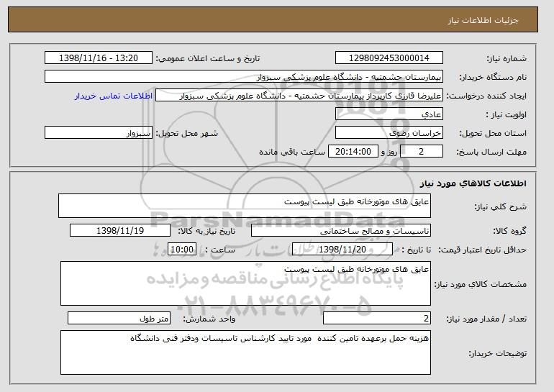
Task: Click the توضیحات خریدار text area
Action: click(245, 352)
